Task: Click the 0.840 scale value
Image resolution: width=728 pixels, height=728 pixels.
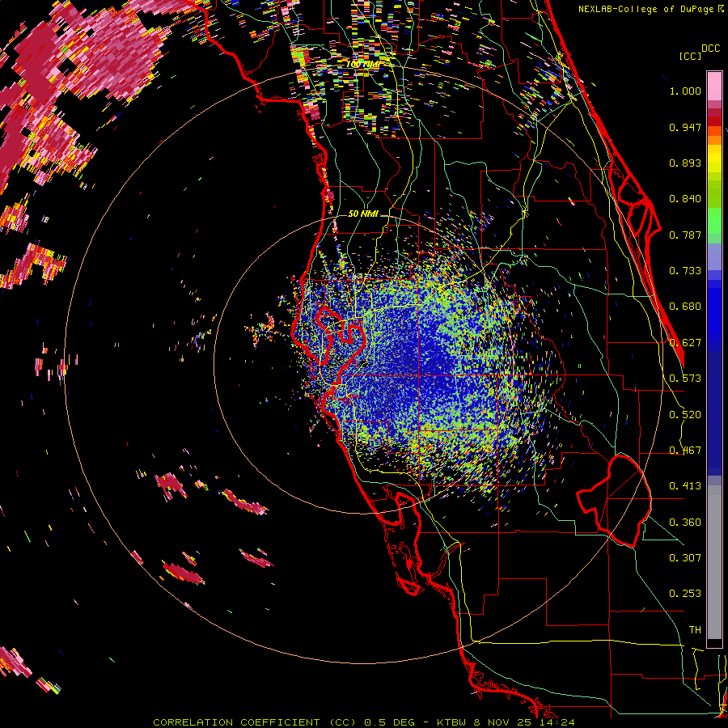Action: [x=685, y=199]
